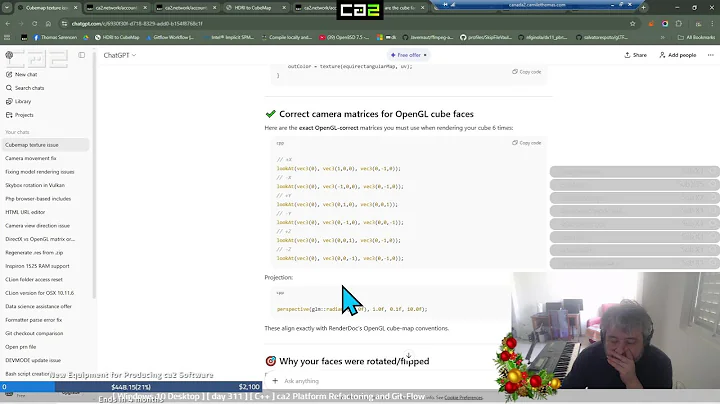Switch to the HDRI to CubeMap browser tab

coord(255,8)
